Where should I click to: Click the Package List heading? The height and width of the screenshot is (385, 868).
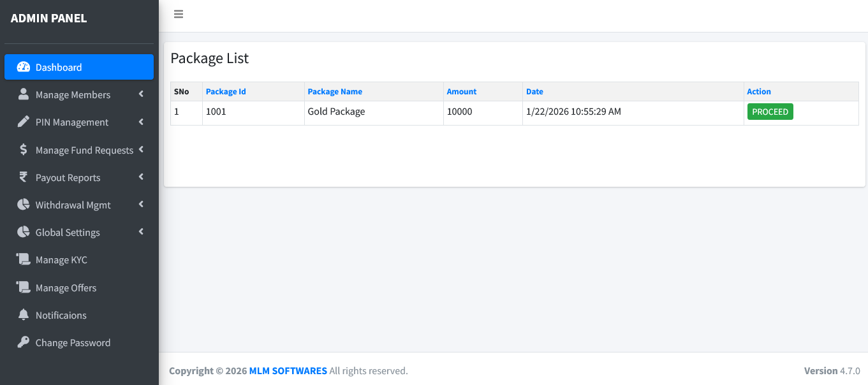click(210, 58)
